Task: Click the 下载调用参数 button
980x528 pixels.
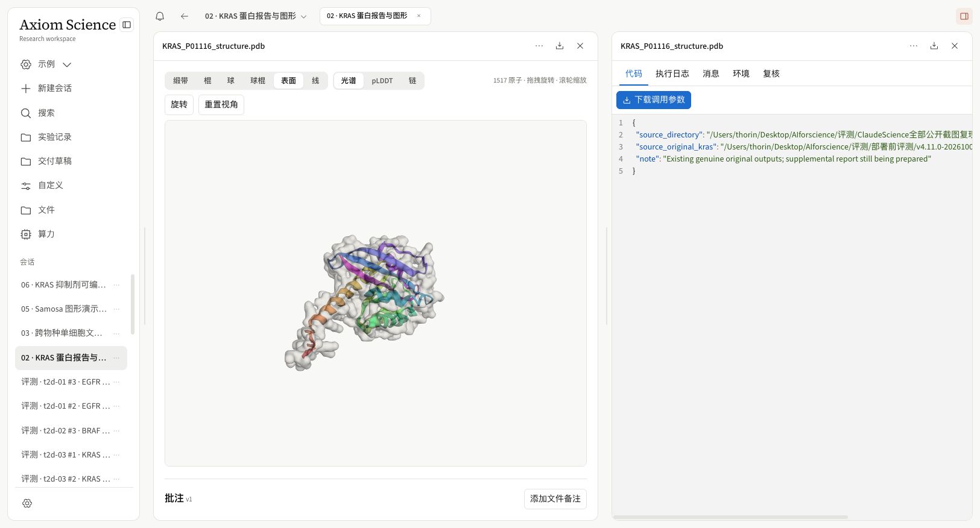Action: (x=654, y=100)
